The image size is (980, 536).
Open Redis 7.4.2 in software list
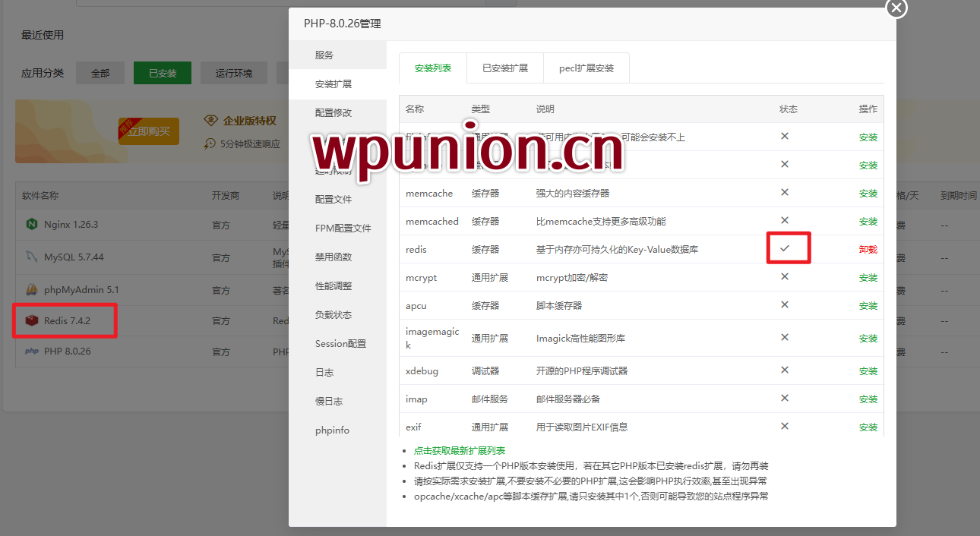point(67,321)
